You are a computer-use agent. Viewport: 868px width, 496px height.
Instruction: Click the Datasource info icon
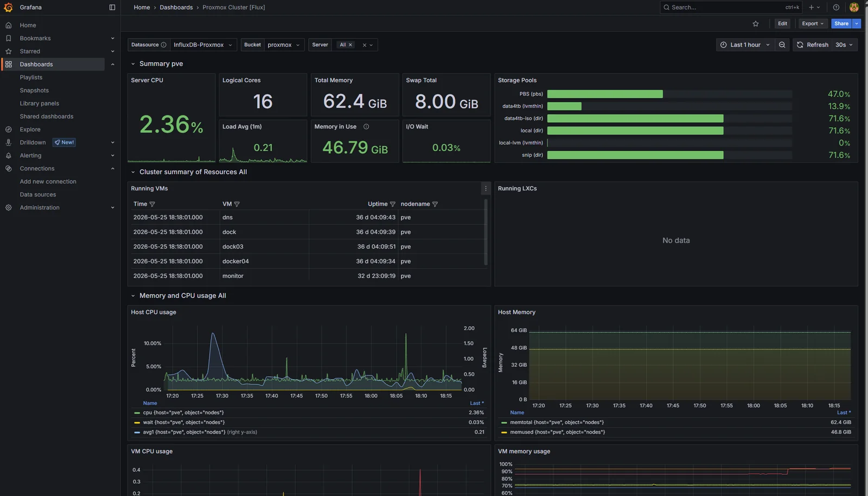tap(163, 45)
